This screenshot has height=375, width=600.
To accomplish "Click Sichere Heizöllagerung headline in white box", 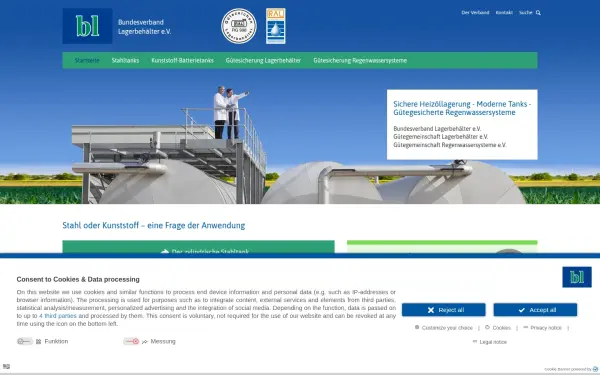I will tap(462, 108).
